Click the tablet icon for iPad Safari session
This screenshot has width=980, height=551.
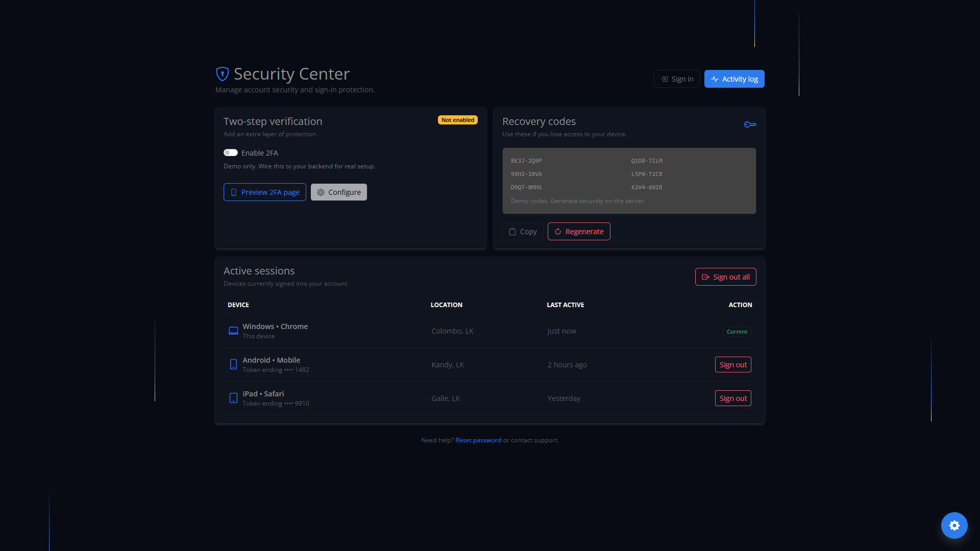[233, 398]
